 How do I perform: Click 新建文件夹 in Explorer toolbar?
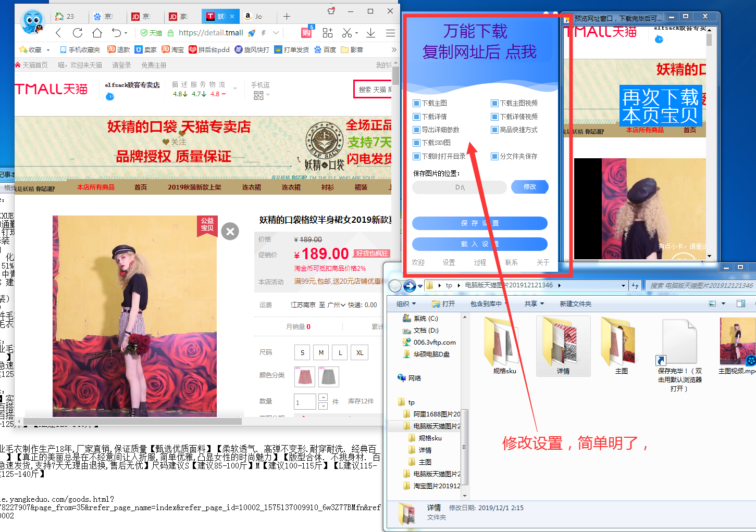tap(575, 303)
